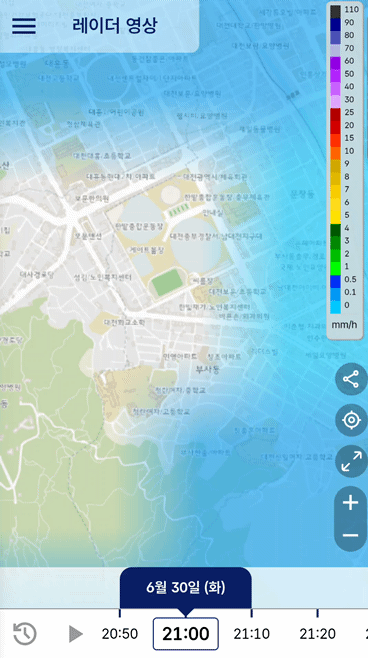Open the history clock icon
368x658 pixels.
pos(25,633)
